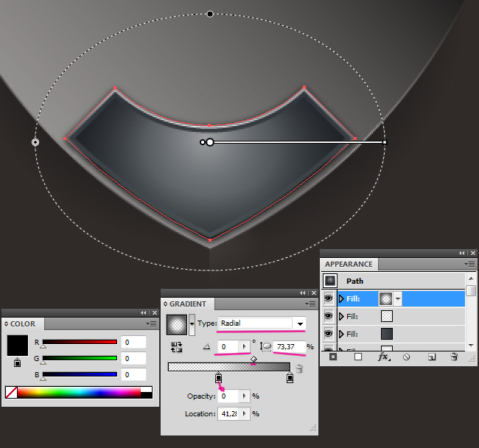Select the Gradient panel tab
The width and height of the screenshot is (479, 448).
click(187, 304)
